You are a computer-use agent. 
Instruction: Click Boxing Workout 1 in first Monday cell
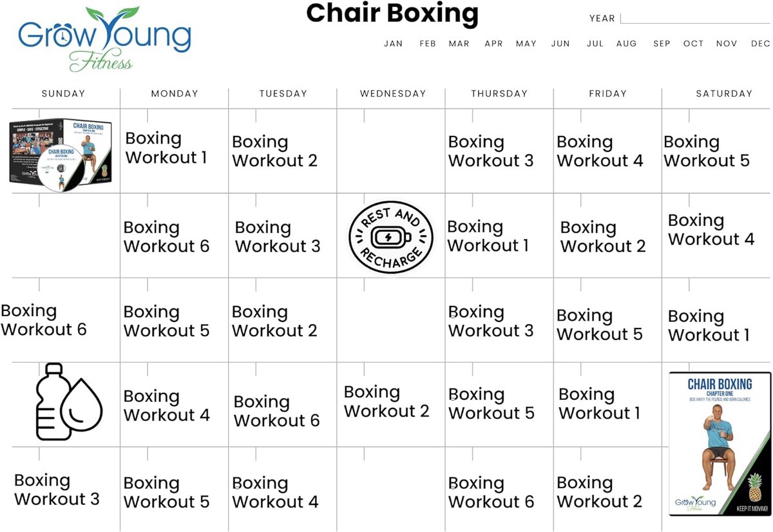tap(166, 148)
